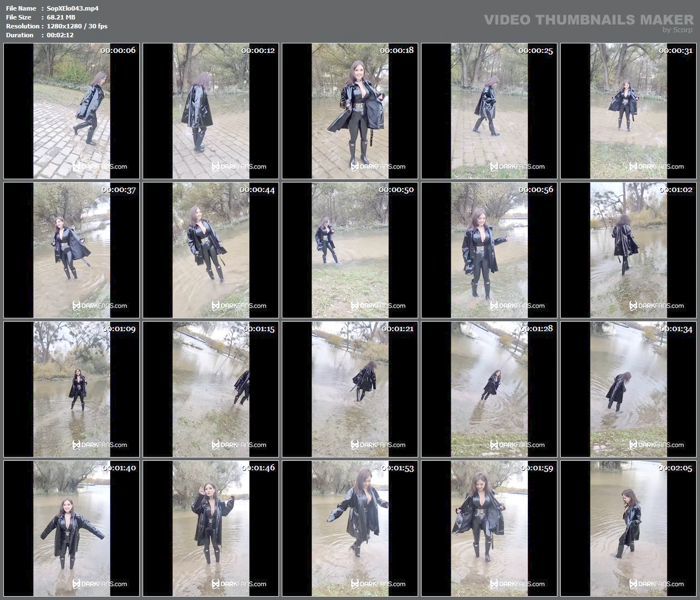The width and height of the screenshot is (700, 600).
Task: Click the file name SopXElo043.mp4
Action: coord(73,8)
